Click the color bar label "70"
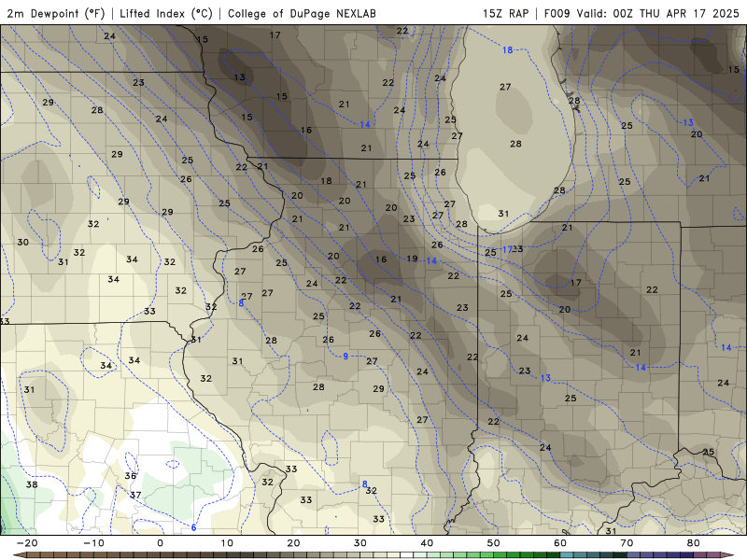 click(627, 543)
